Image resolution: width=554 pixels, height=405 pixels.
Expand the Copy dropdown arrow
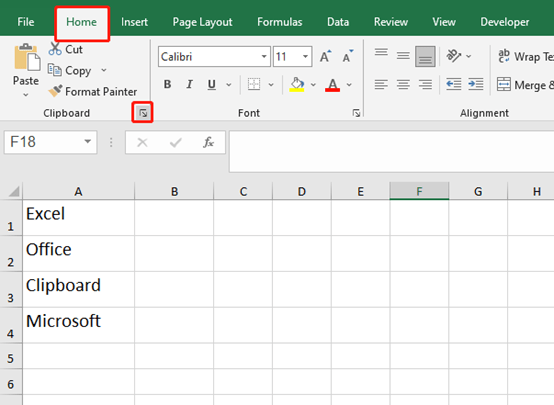(x=104, y=70)
